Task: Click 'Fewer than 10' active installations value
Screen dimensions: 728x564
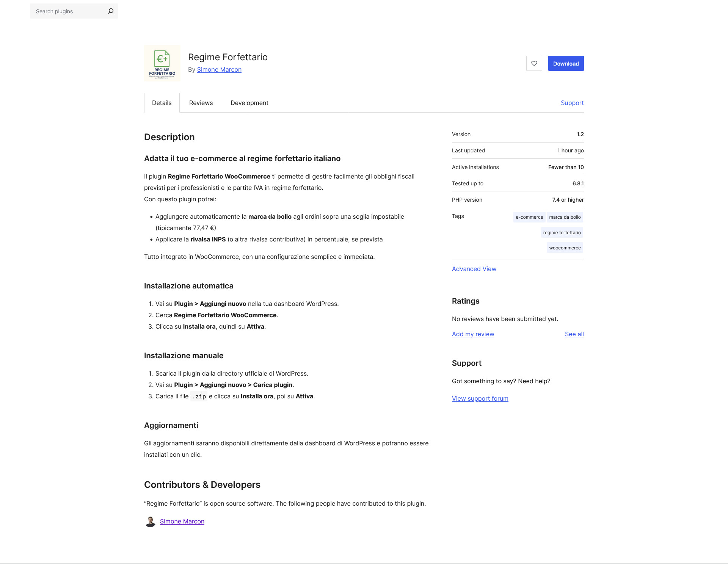Action: pos(566,167)
